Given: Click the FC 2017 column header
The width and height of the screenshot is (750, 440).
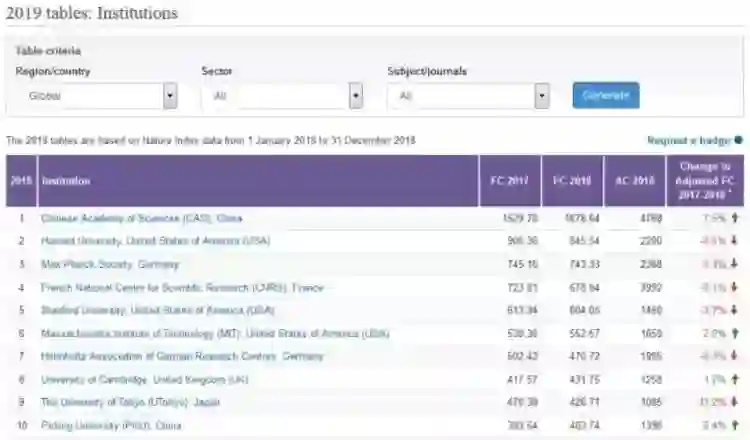Looking at the screenshot, I should [510, 181].
